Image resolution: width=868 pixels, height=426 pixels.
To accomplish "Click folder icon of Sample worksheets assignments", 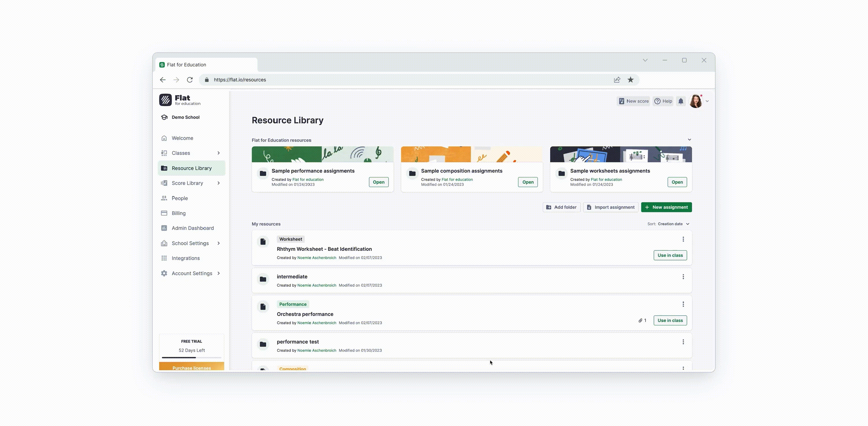I will 561,173.
